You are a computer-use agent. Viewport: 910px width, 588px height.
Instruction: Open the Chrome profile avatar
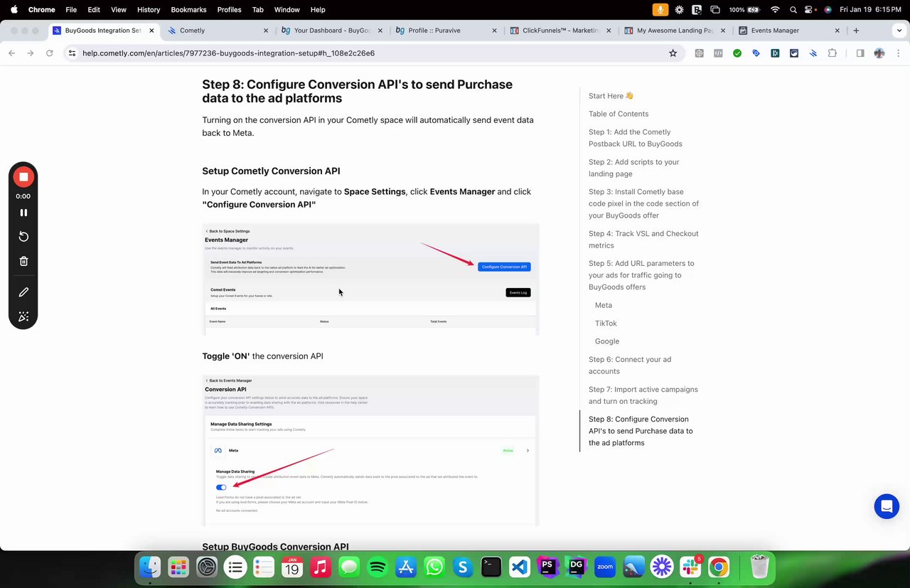[879, 53]
